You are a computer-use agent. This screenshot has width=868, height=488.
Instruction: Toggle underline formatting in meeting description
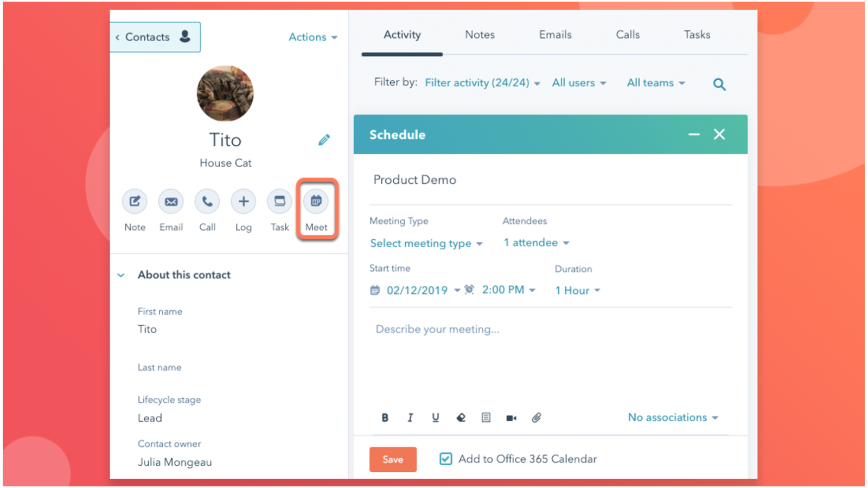435,418
